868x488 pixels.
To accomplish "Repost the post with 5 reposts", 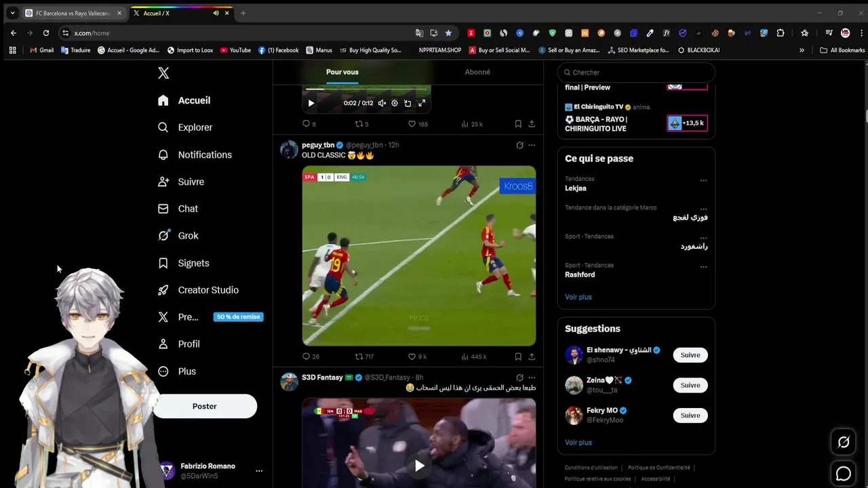I will coord(362,124).
